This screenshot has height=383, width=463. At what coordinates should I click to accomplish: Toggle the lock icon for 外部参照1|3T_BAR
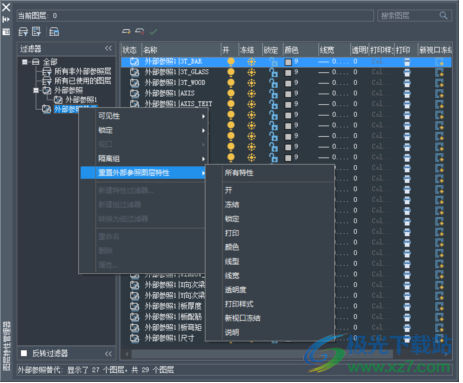273,62
